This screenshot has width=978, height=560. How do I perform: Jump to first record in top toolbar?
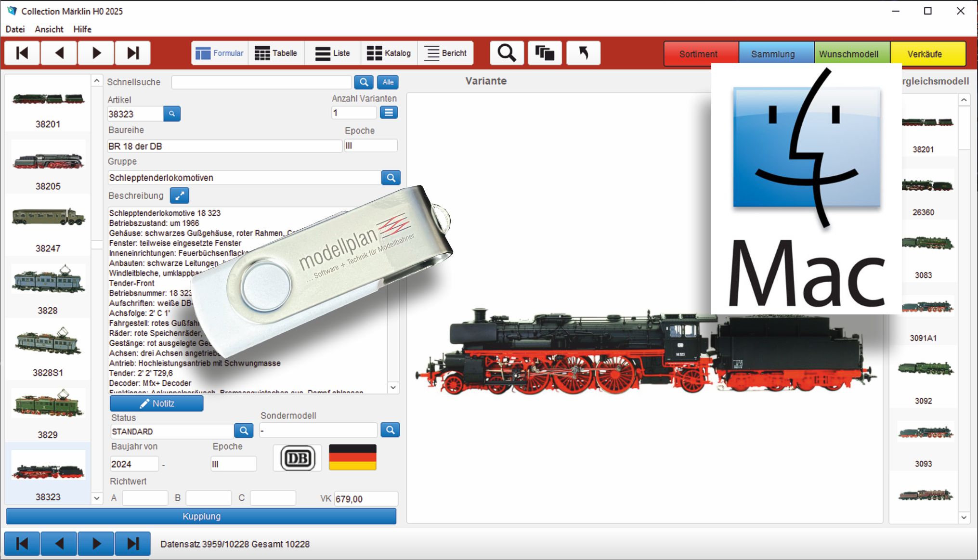point(22,53)
